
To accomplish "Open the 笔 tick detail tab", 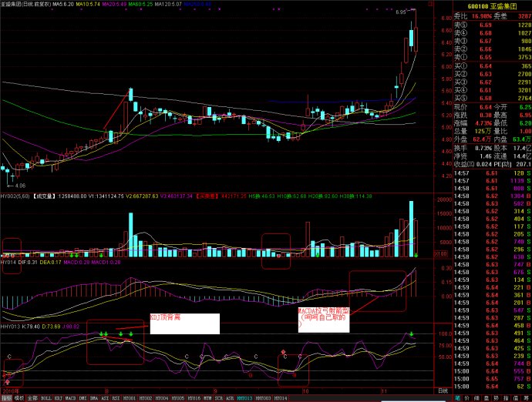I will (x=457, y=398).
